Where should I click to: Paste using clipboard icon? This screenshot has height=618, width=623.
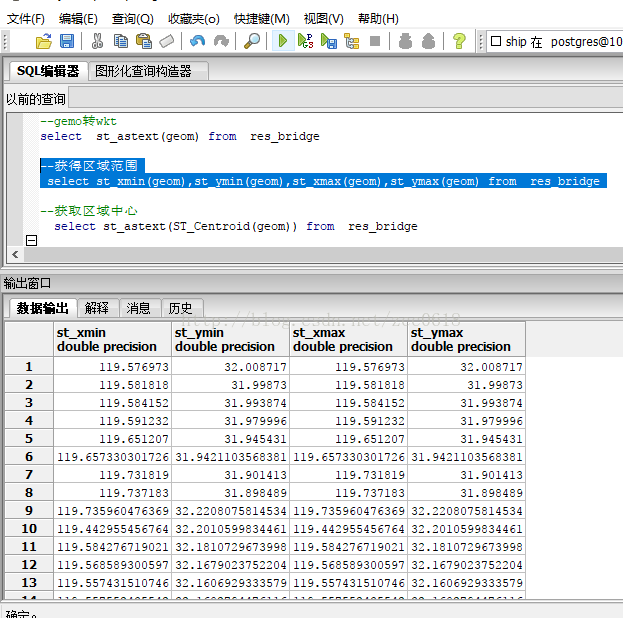point(143,41)
